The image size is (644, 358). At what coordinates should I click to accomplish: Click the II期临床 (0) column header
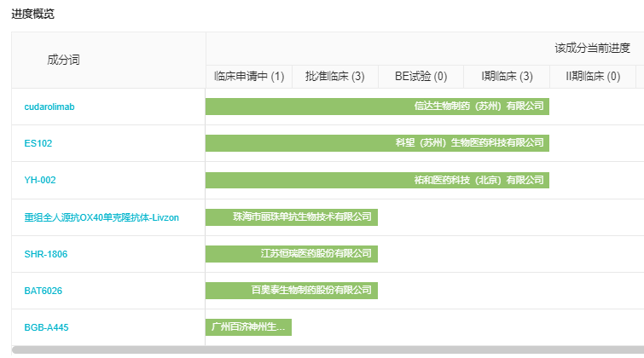tap(593, 77)
